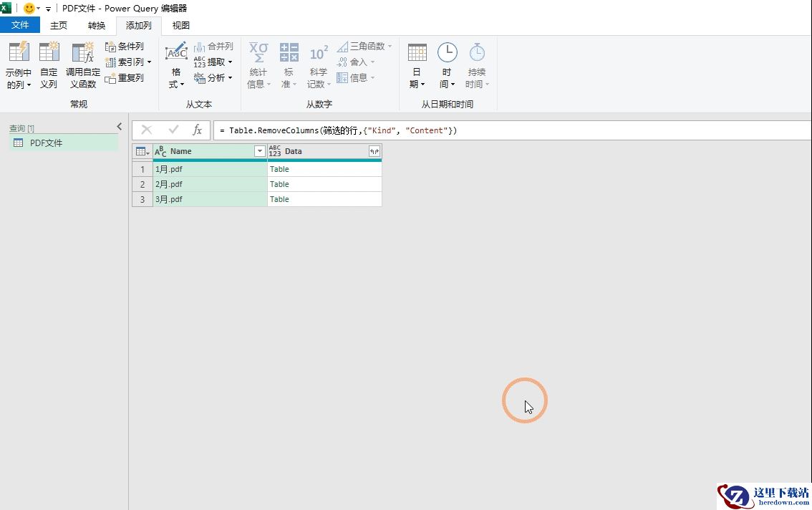The image size is (812, 510).
Task: Select cell 2月.pdf
Action: [210, 184]
